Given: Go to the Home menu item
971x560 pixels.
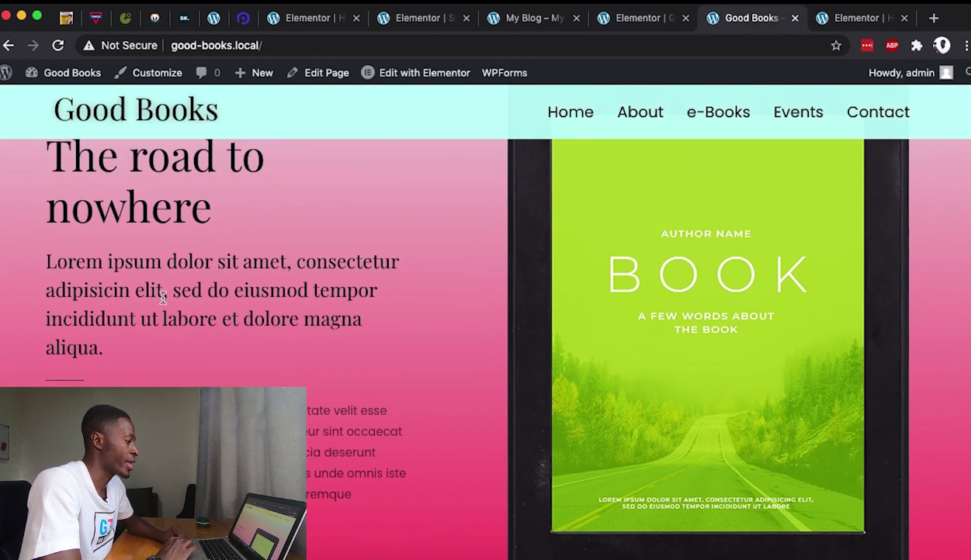Looking at the screenshot, I should click(x=570, y=112).
